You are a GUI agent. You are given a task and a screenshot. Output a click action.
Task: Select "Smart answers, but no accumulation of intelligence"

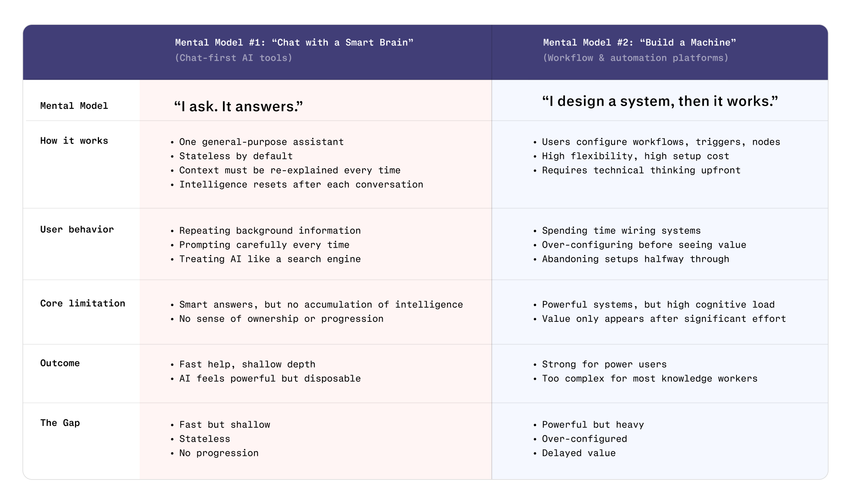[321, 305]
